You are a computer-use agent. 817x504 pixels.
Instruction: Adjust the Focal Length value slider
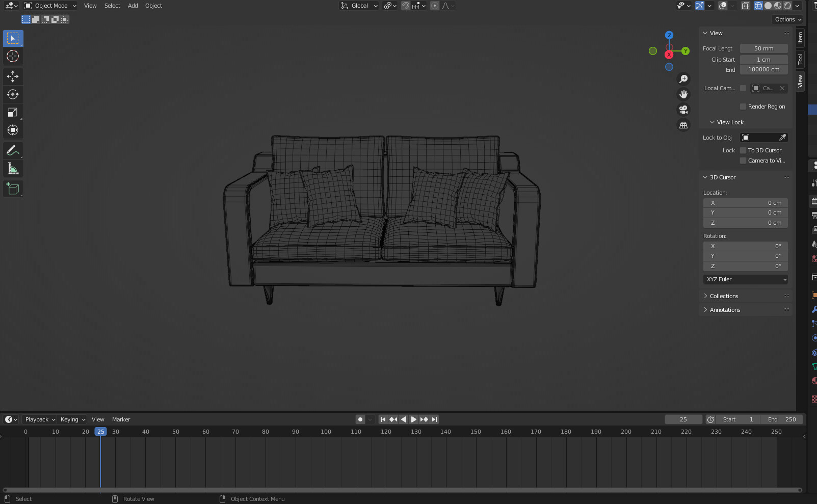[764, 48]
